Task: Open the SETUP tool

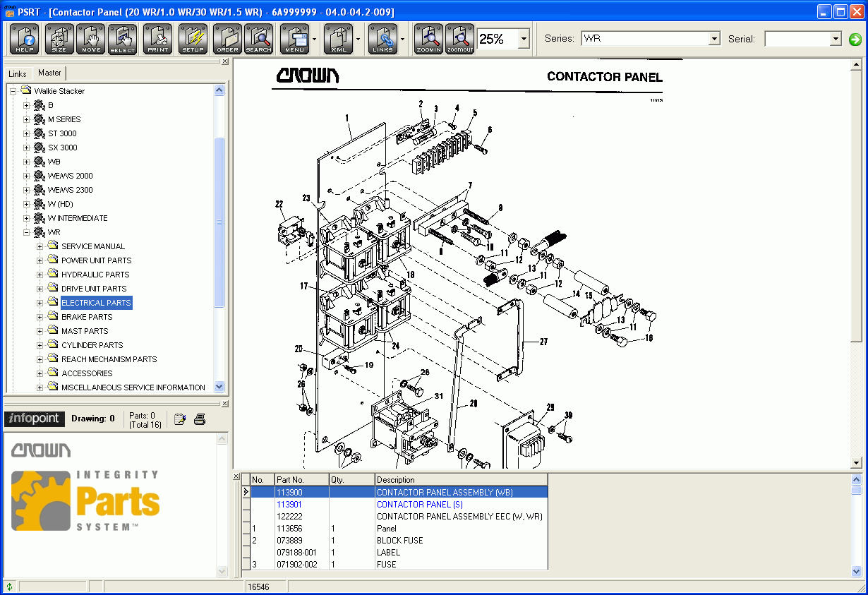Action: click(x=192, y=39)
